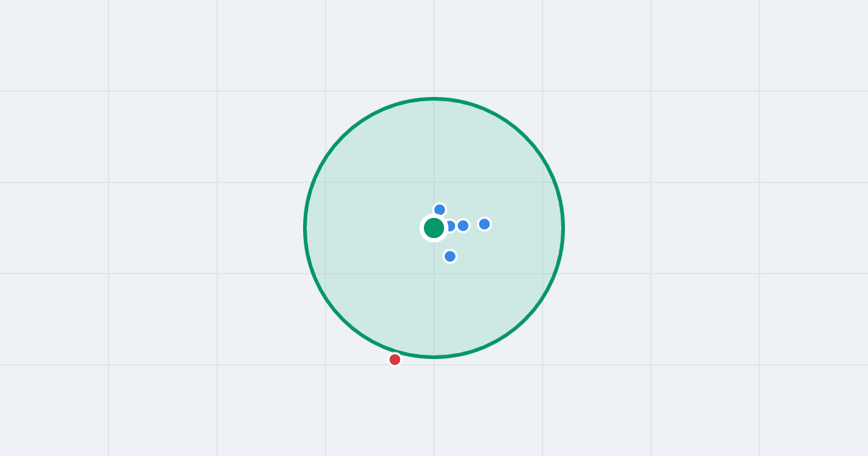The height and width of the screenshot is (456, 868).
Task: Click the blue dot partly hidden behind the green marker
Action: 450,226
